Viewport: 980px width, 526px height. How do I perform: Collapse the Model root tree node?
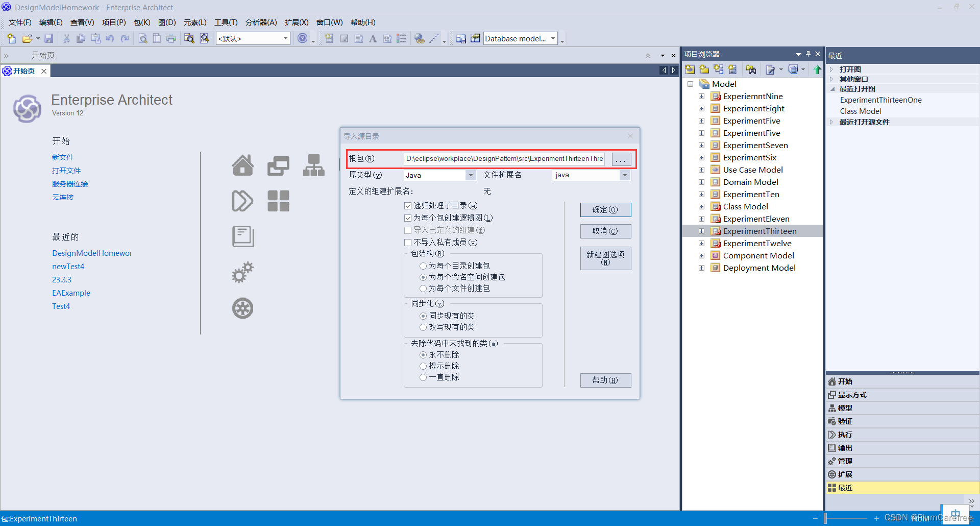(x=690, y=84)
